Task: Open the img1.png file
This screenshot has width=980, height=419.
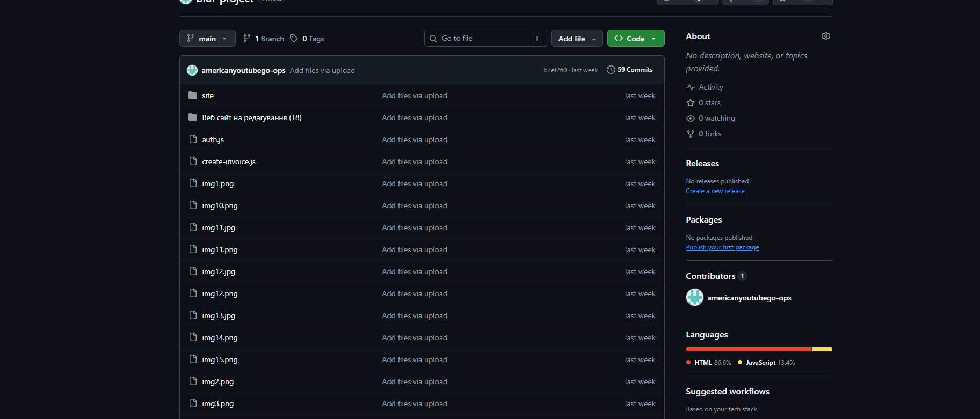Action: click(218, 183)
